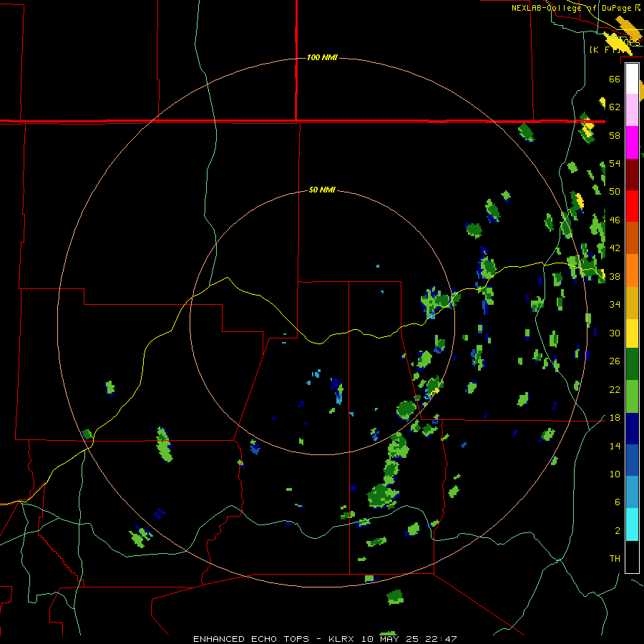Viewport: 644px width, 644px height.
Task: Select the 22 legend scale label
Action: pyautogui.click(x=615, y=389)
